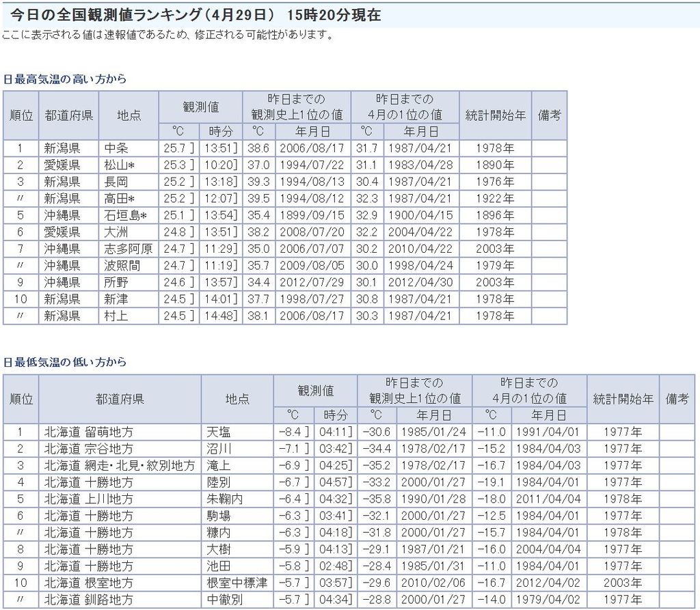The image size is (700, 610).
Task: Open the 松山 station entry
Action: coord(119,165)
